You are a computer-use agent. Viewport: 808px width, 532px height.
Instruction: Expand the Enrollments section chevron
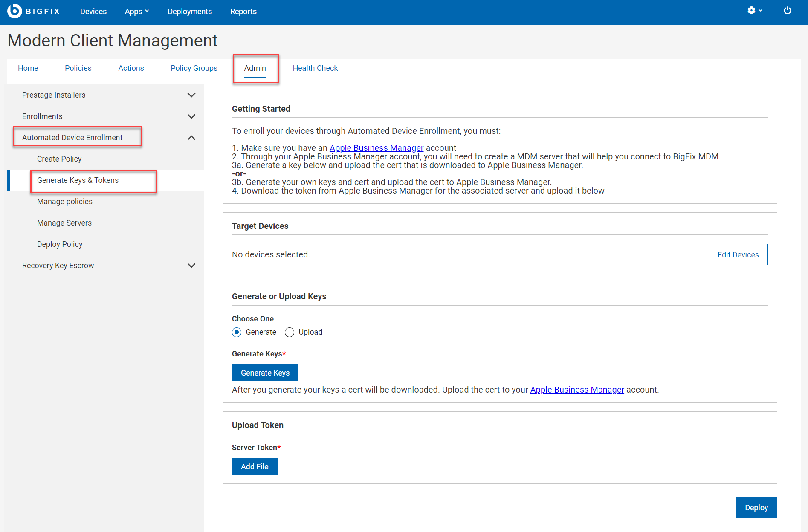191,116
